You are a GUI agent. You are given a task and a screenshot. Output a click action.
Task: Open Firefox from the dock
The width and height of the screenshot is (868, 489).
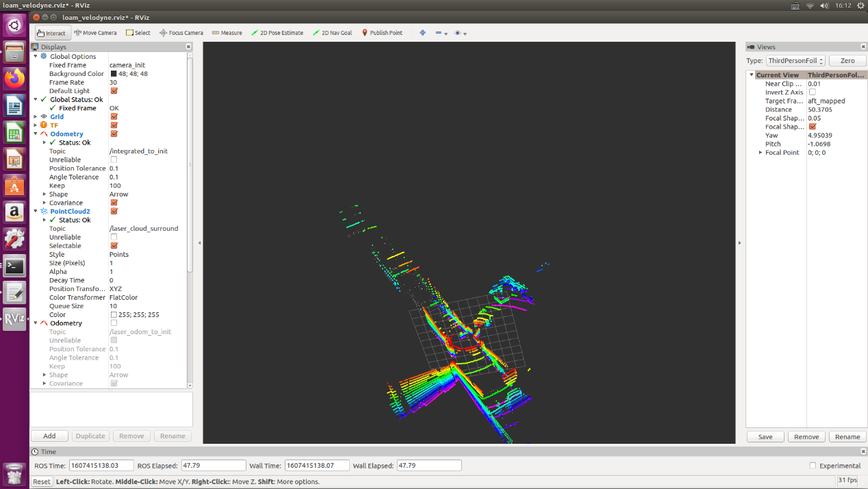(14, 78)
